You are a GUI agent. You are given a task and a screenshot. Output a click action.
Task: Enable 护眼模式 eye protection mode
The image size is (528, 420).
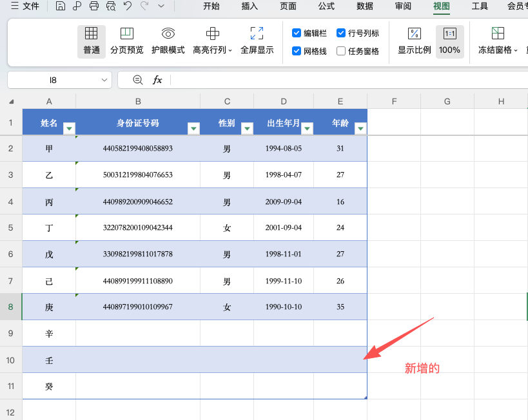(x=168, y=41)
